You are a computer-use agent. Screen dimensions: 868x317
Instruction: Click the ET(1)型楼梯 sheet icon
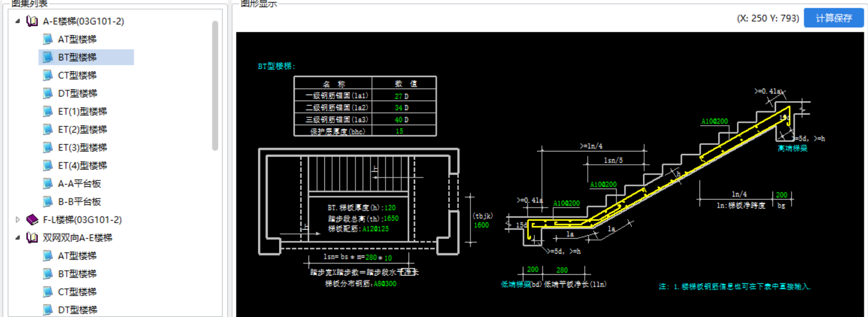[x=48, y=111]
